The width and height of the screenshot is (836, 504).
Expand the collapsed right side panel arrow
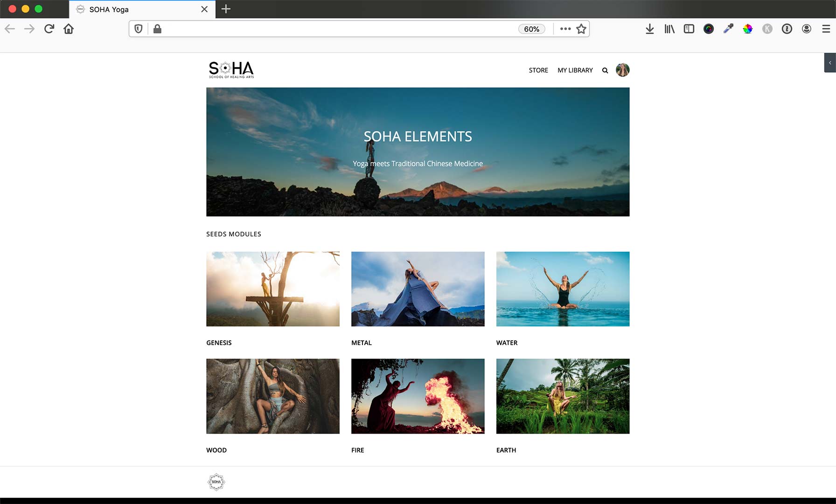pos(830,63)
